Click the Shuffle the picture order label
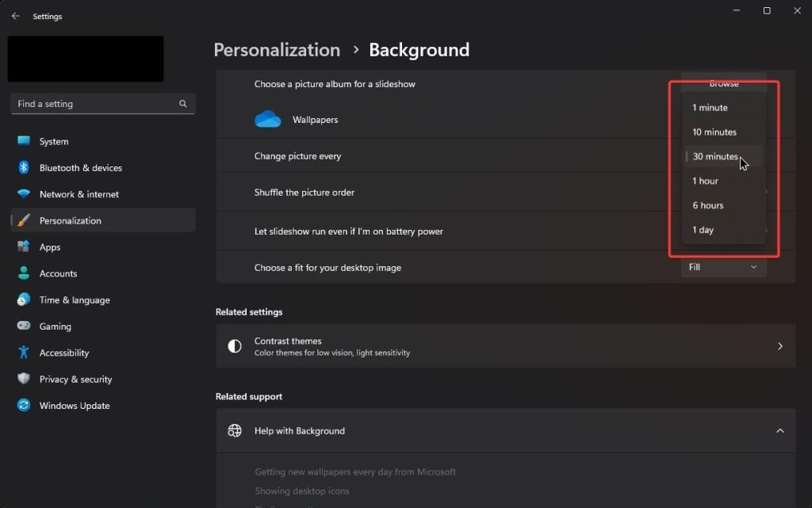Image resolution: width=812 pixels, height=508 pixels. (x=304, y=193)
